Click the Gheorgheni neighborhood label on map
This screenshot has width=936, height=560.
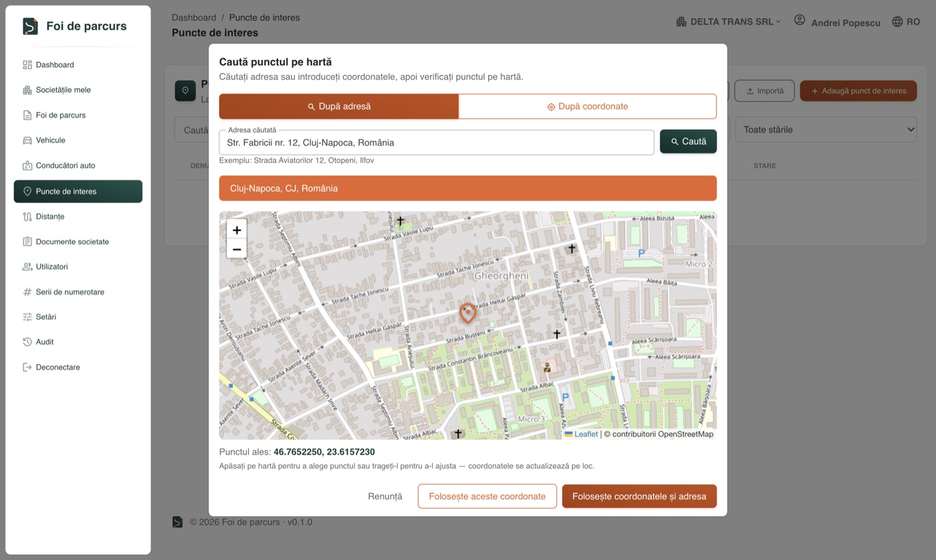pos(501,275)
